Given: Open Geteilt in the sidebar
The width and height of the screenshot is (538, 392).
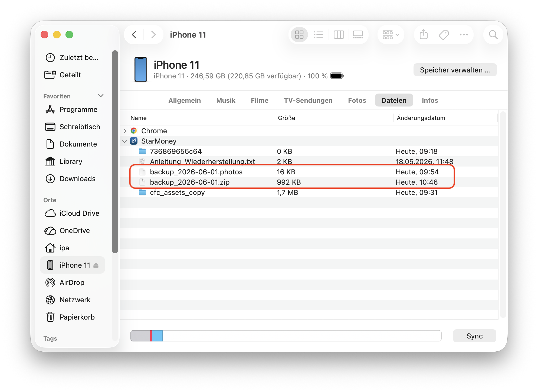Looking at the screenshot, I should 73,75.
